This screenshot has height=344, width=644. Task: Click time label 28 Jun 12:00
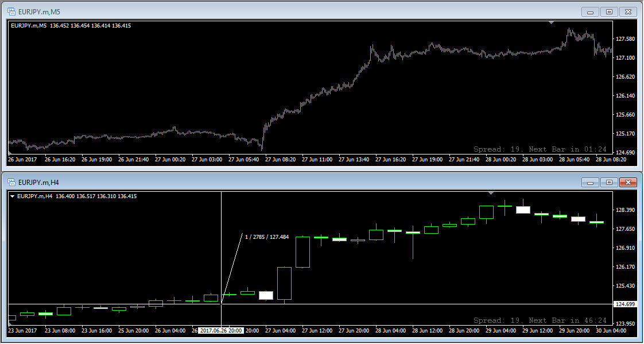[428, 330]
